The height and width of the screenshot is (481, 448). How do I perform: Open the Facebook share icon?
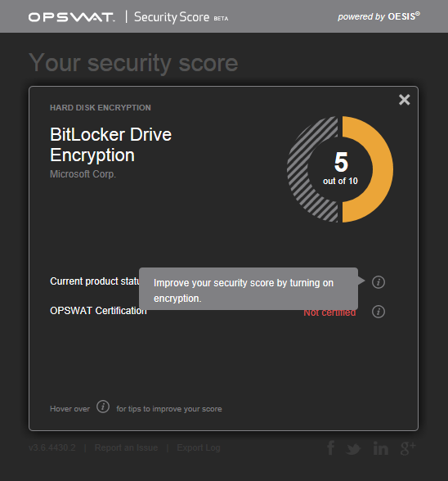(x=330, y=448)
